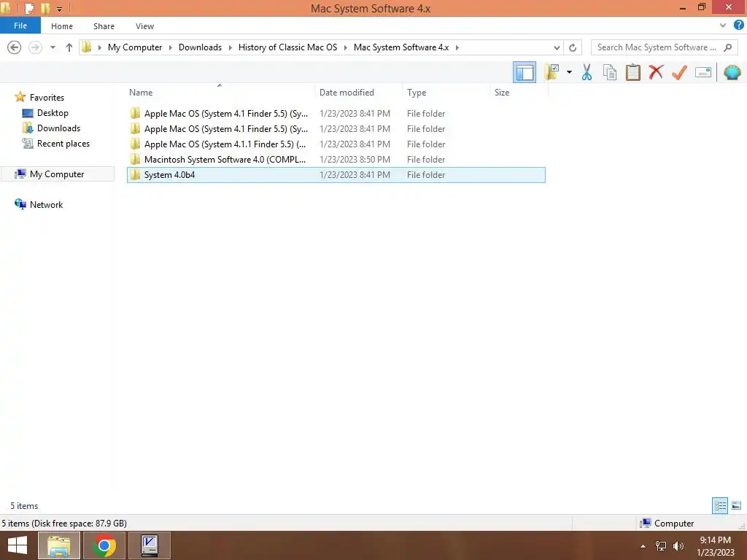Expand arrow after Mac System Software 4.x breadcrumb
Screen dimensions: 747x560
tap(457, 47)
